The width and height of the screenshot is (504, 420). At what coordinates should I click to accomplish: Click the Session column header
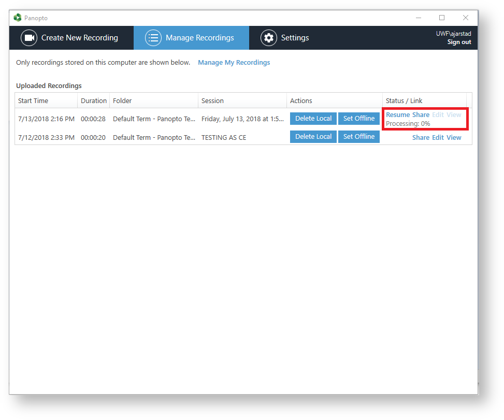(242, 100)
